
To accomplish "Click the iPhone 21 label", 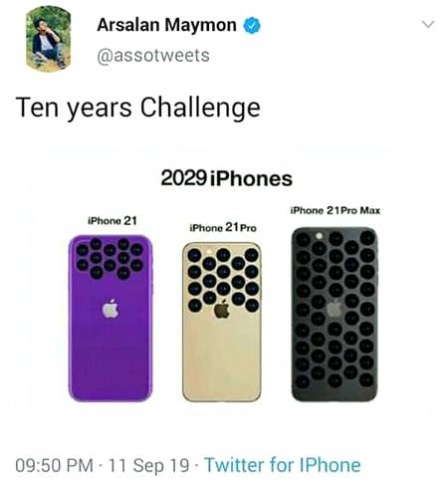I will click(112, 221).
